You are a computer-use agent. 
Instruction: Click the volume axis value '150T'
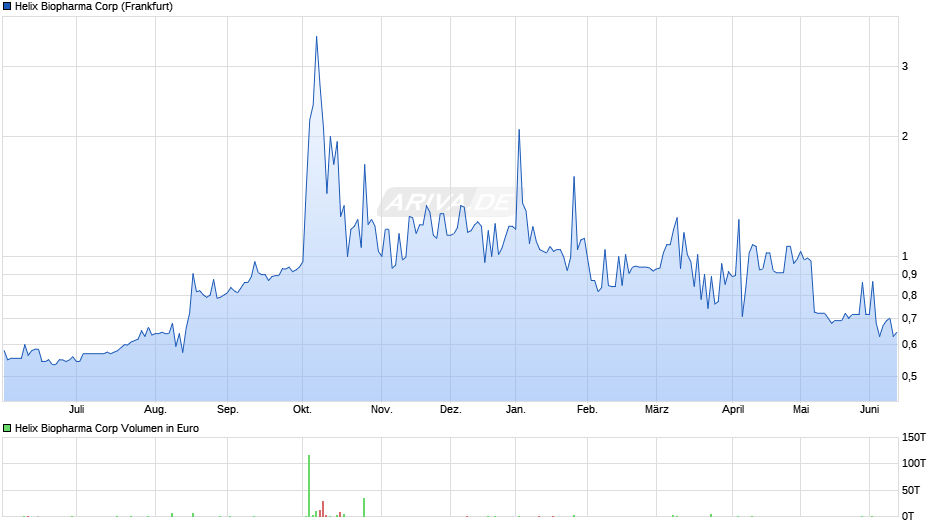[914, 437]
